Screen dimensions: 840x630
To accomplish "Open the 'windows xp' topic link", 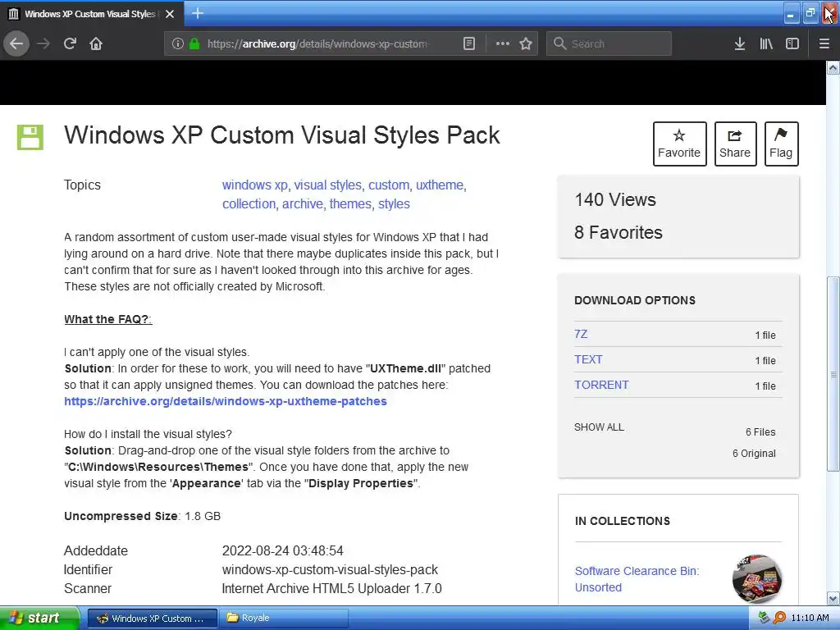I will tap(255, 185).
